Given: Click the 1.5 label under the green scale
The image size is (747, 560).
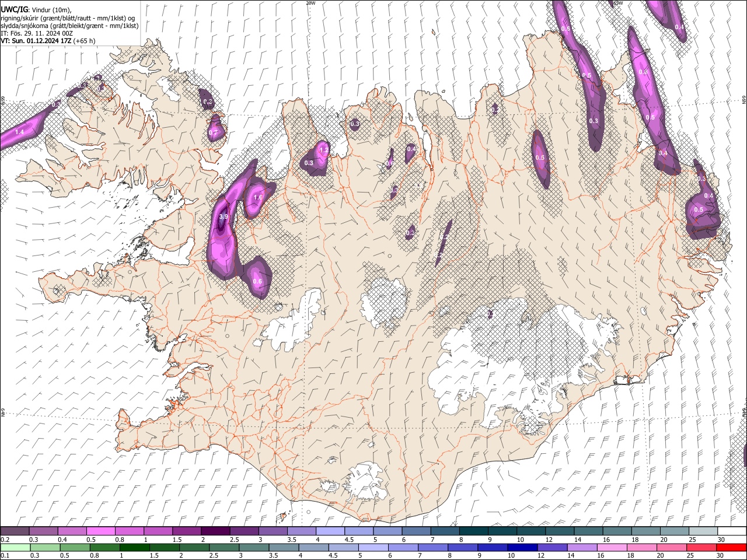Looking at the screenshot, I should click(x=154, y=556).
